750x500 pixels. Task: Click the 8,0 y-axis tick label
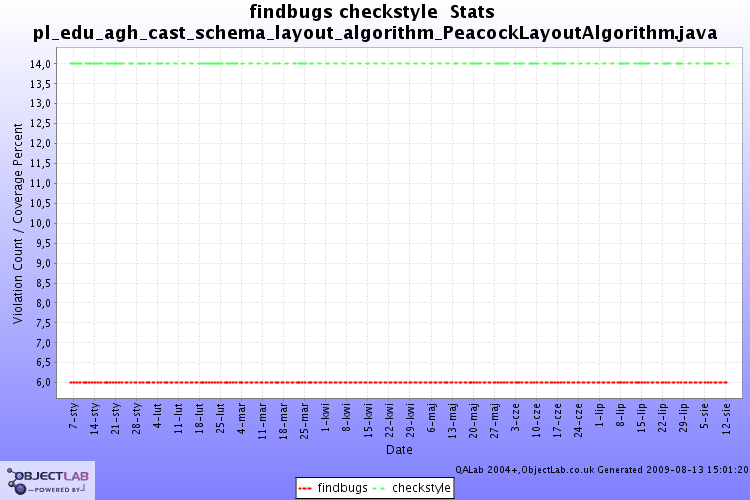(x=43, y=303)
